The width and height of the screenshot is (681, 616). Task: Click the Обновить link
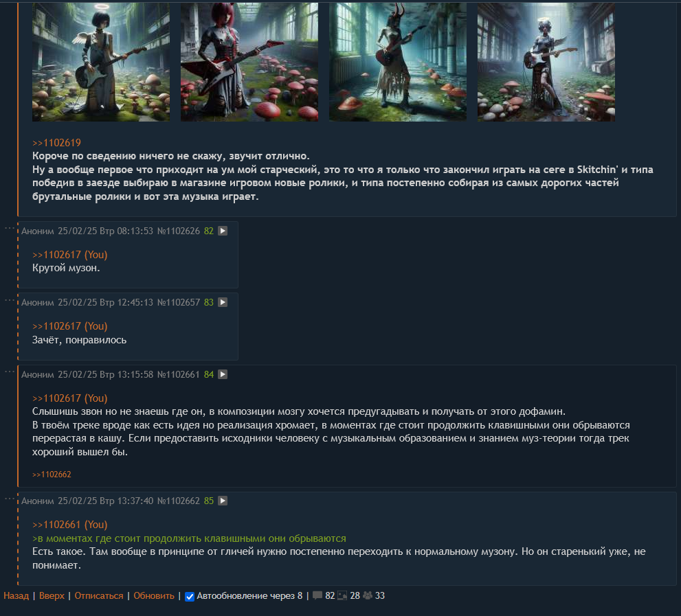point(154,595)
